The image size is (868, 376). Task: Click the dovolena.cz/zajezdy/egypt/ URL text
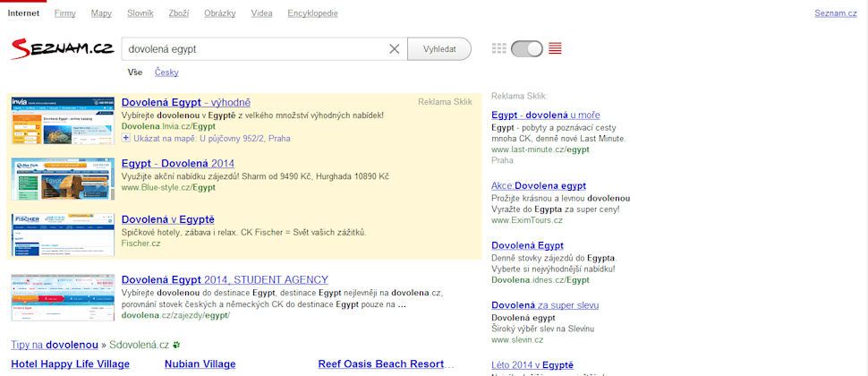175,316
